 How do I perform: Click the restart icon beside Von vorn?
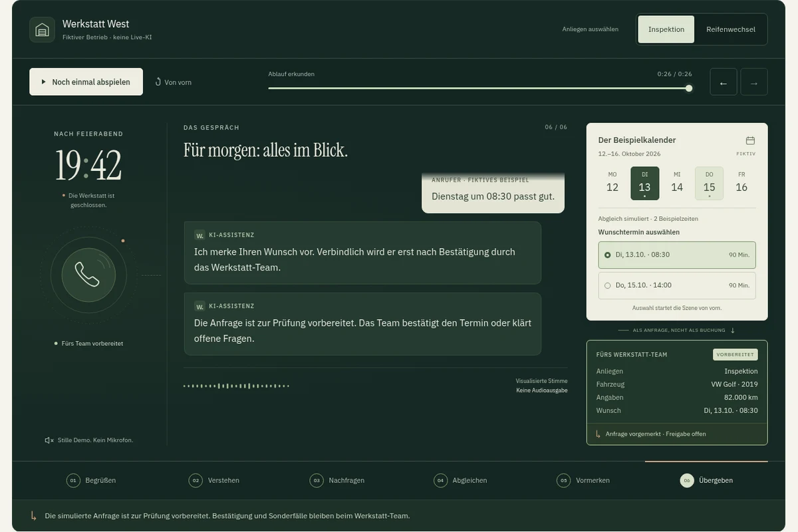coord(158,82)
